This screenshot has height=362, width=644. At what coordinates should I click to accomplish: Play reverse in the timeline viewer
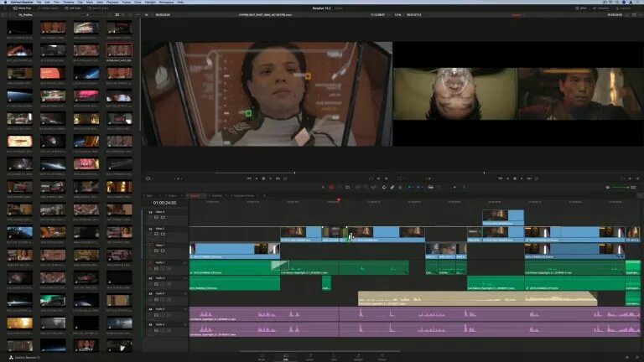[507, 178]
